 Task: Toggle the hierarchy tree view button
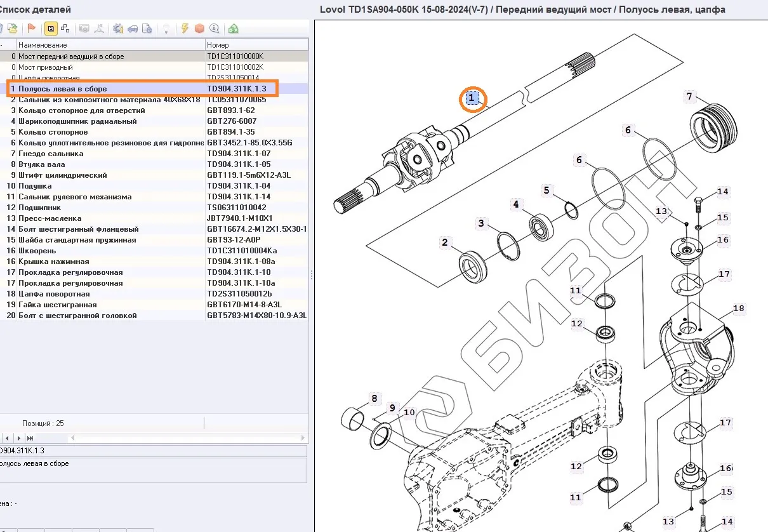[65, 29]
